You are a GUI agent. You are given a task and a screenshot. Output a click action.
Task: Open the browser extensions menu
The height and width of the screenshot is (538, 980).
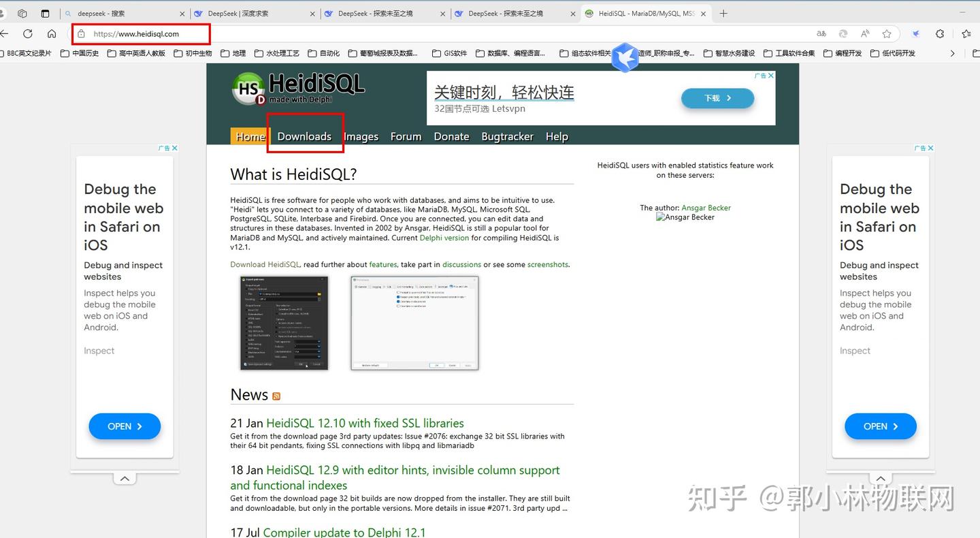940,33
